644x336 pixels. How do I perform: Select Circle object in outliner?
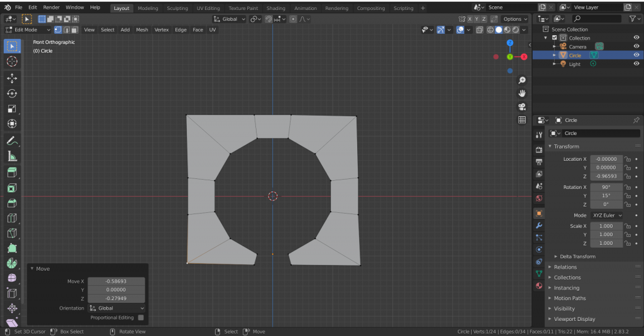click(x=575, y=55)
